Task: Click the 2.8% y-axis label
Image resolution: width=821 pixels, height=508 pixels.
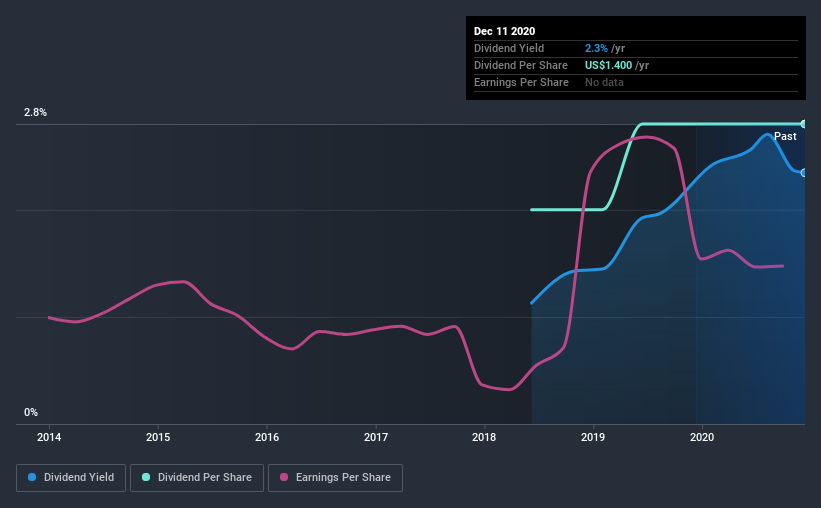Action: click(35, 113)
